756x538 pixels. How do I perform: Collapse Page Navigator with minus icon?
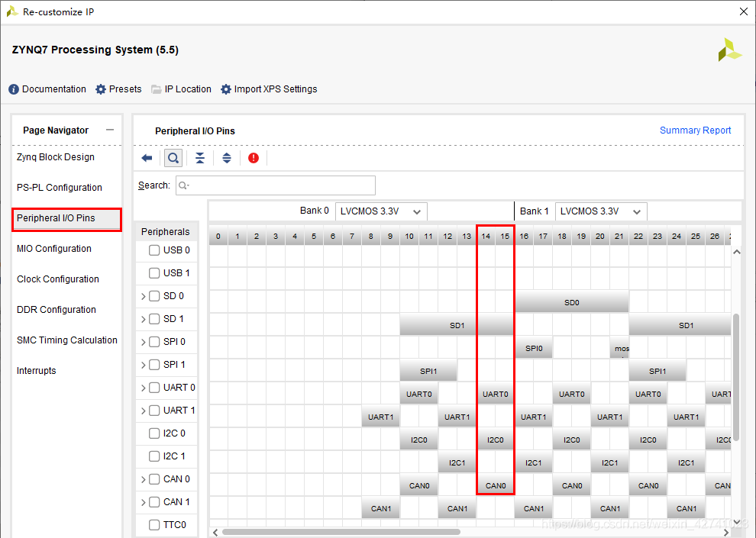point(110,130)
